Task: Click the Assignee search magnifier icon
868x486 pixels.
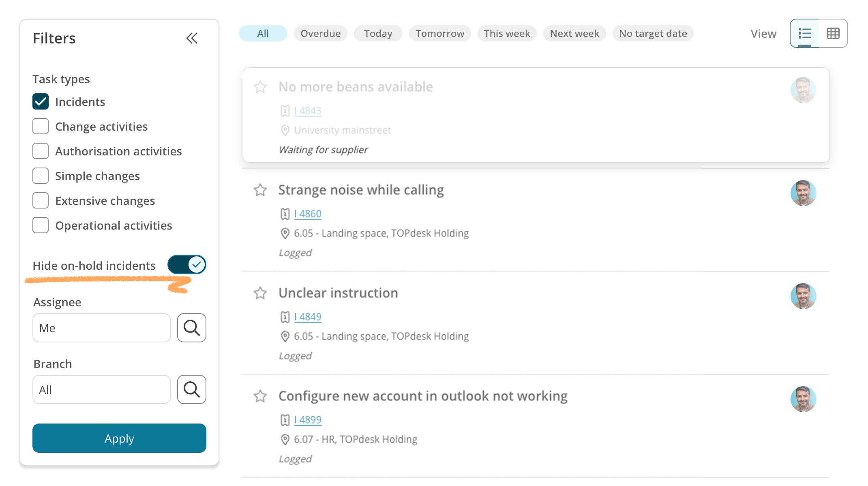Action: click(192, 328)
